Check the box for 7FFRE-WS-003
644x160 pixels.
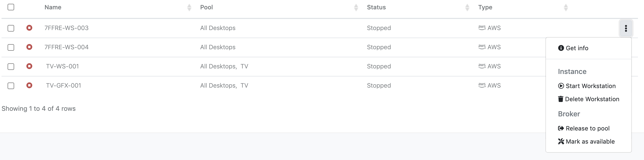tap(11, 28)
